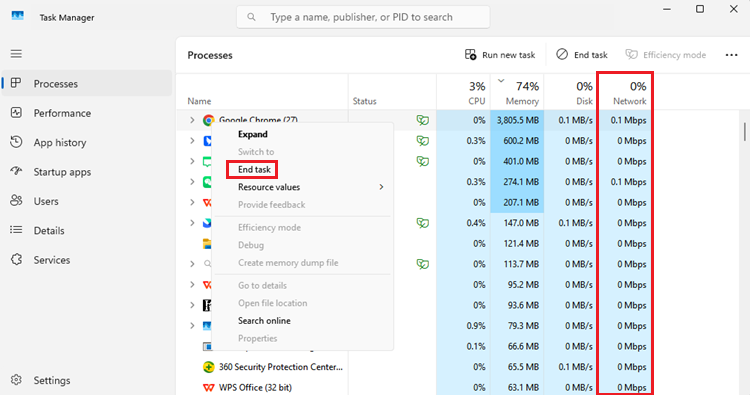Expand the process row using 93.6 MB

tap(192, 305)
